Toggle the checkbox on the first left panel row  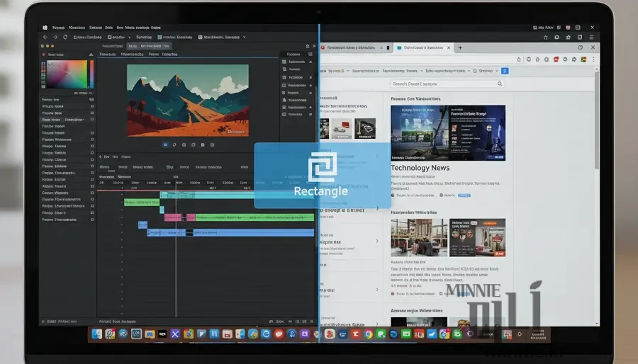pos(91,100)
